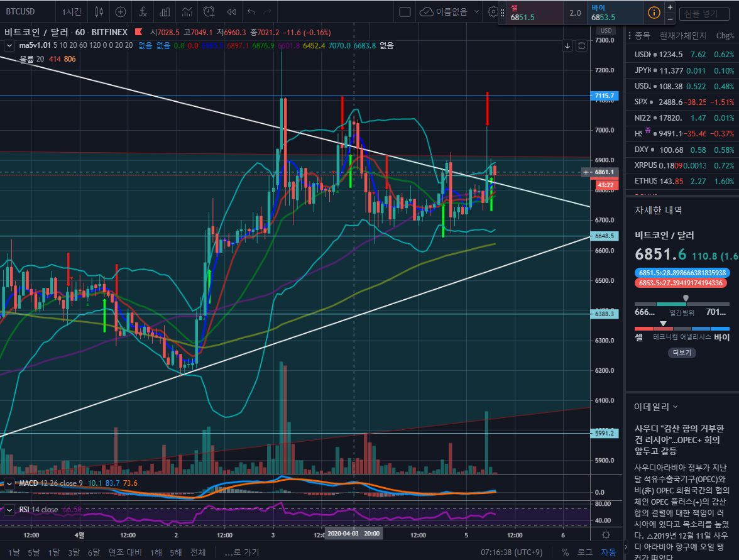The height and width of the screenshot is (560, 739).
Task: Open the Saudi OPEC+ news headline
Action: click(x=679, y=439)
